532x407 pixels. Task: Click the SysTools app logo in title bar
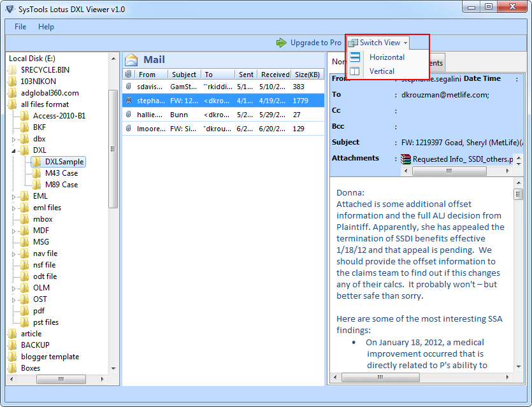(x=10, y=9)
